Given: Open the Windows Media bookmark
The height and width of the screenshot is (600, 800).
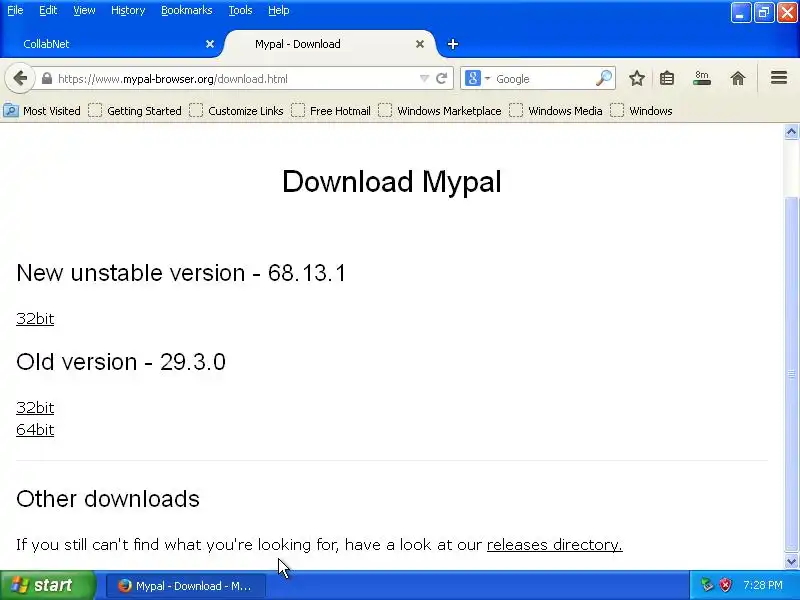Looking at the screenshot, I should click(556, 111).
